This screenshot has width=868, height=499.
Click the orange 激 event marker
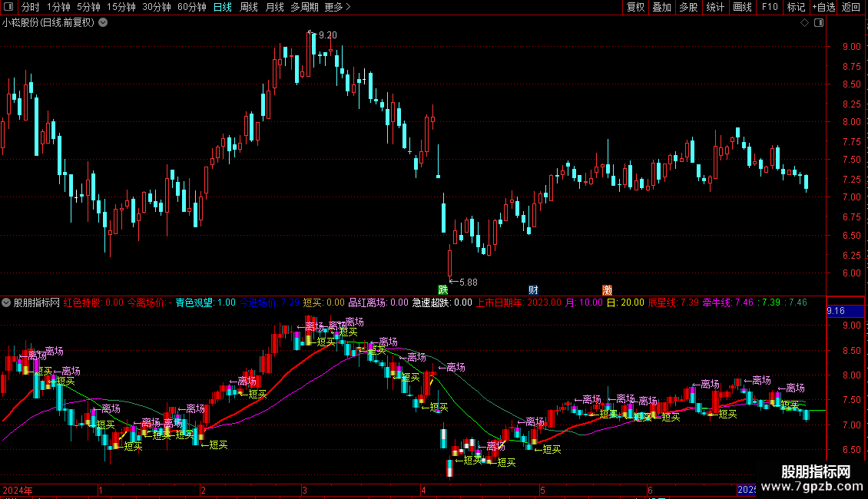[608, 290]
